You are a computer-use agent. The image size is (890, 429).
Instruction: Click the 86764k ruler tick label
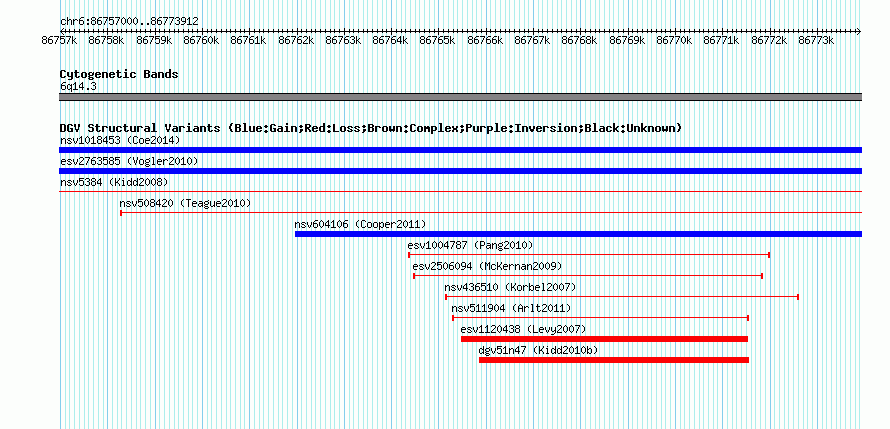(391, 40)
